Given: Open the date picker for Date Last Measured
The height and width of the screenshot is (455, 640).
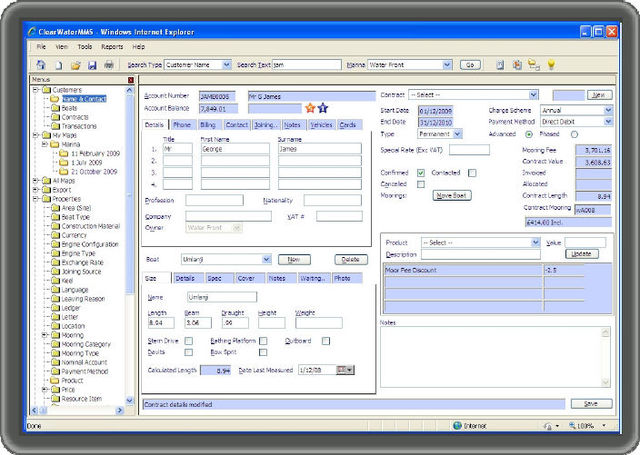Looking at the screenshot, I should point(345,370).
